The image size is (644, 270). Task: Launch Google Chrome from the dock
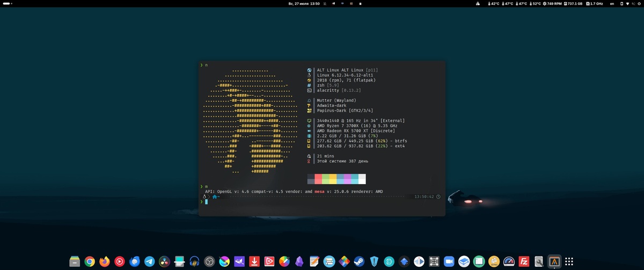pyautogui.click(x=89, y=261)
